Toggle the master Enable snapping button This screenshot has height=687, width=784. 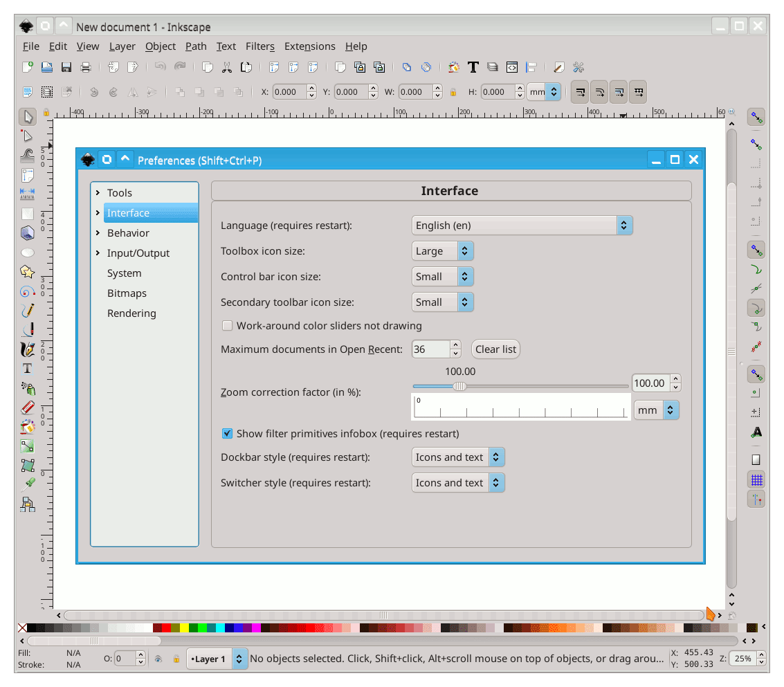click(x=756, y=117)
